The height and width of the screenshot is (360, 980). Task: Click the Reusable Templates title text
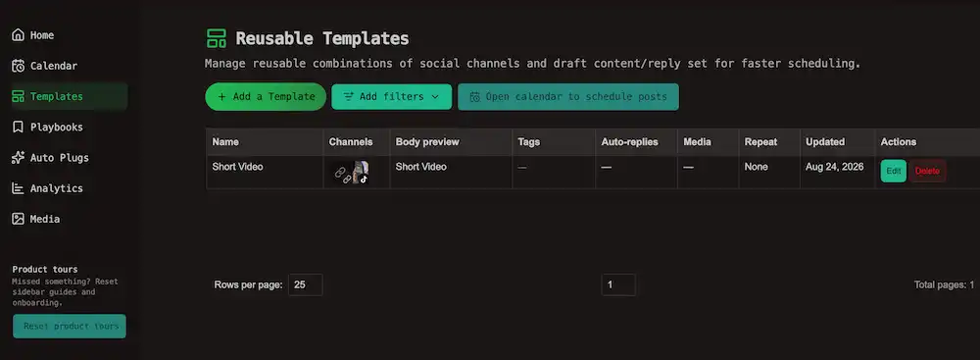click(321, 38)
